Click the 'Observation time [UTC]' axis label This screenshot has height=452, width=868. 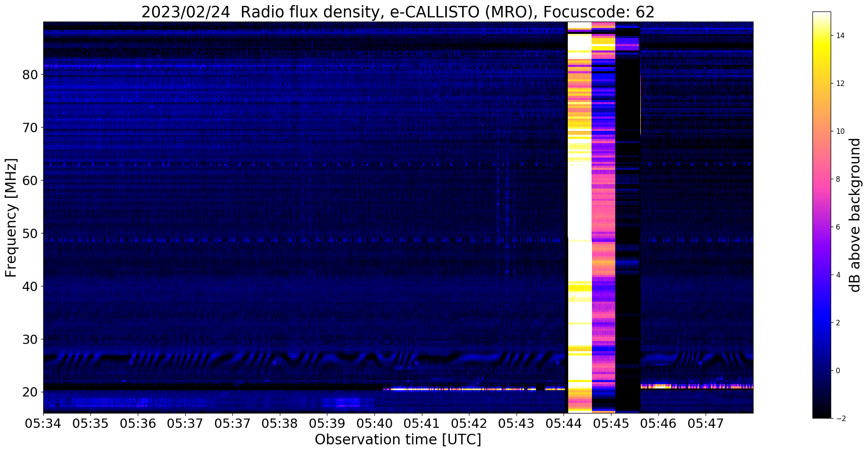(398, 439)
